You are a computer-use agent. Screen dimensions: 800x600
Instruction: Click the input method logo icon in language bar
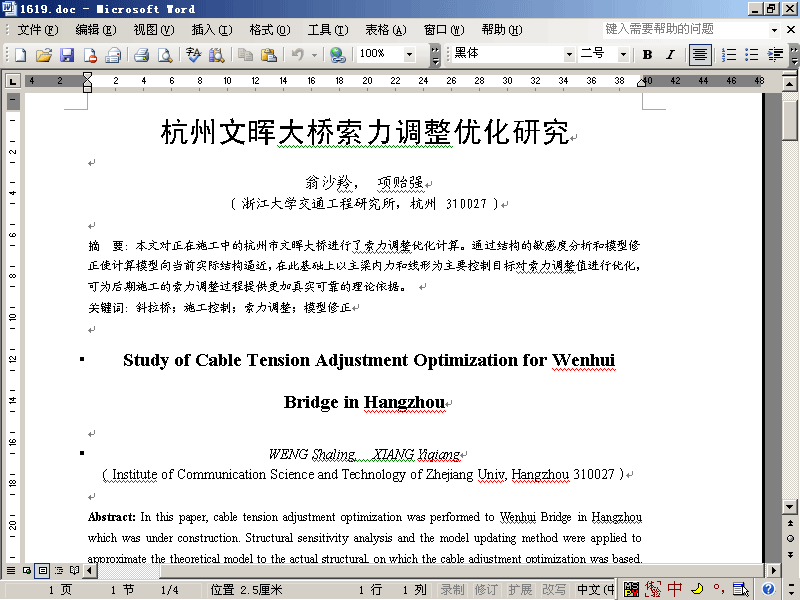click(x=631, y=589)
